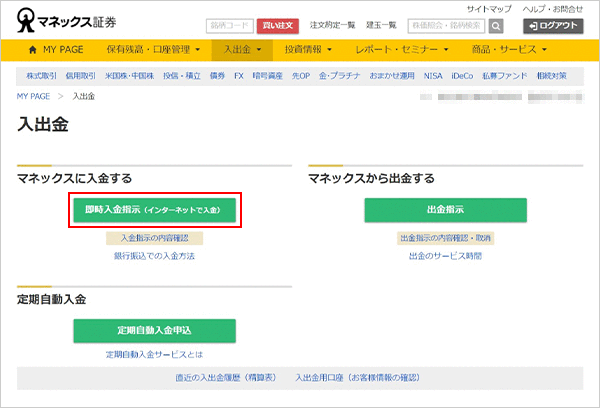The width and height of the screenshot is (600, 408).
Task: Open the サイトマップ link
Action: coord(488,8)
